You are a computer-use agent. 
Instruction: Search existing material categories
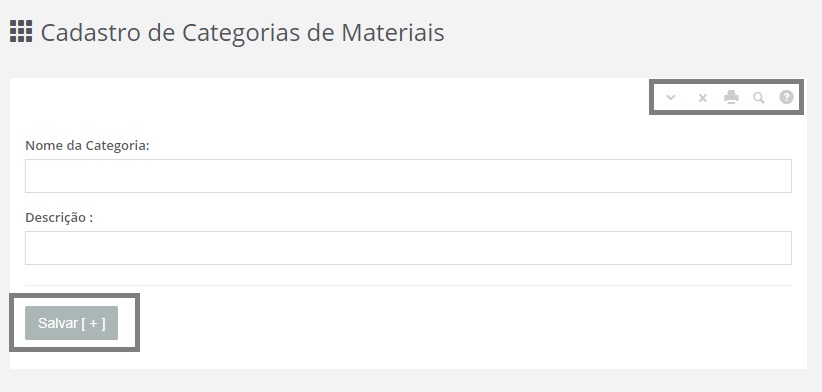point(759,97)
